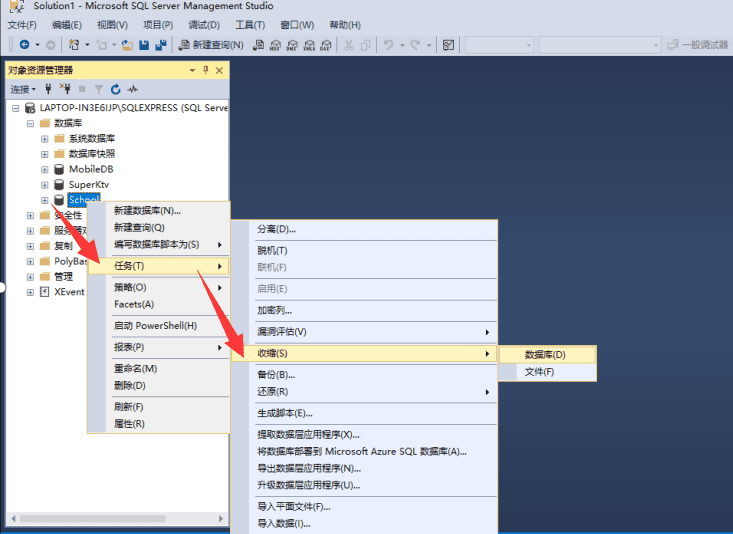Click the Redo arrow icon
The width and height of the screenshot is (733, 534).
(x=415, y=45)
